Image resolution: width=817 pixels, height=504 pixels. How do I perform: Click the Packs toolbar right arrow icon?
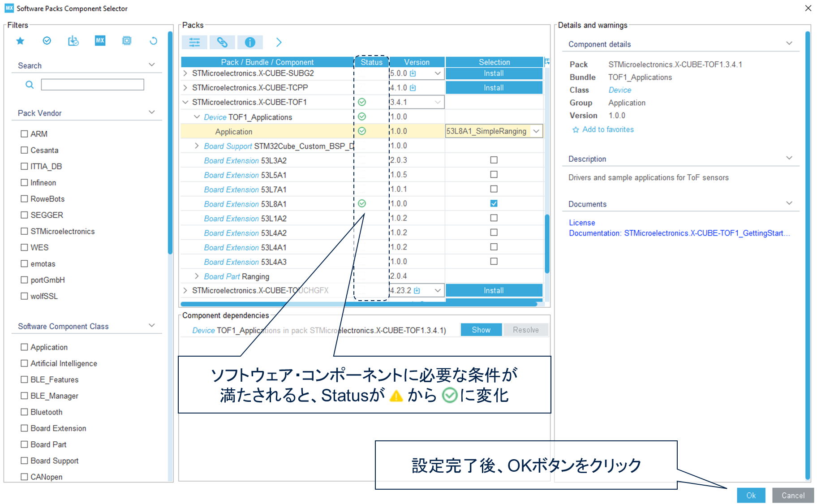click(x=279, y=42)
